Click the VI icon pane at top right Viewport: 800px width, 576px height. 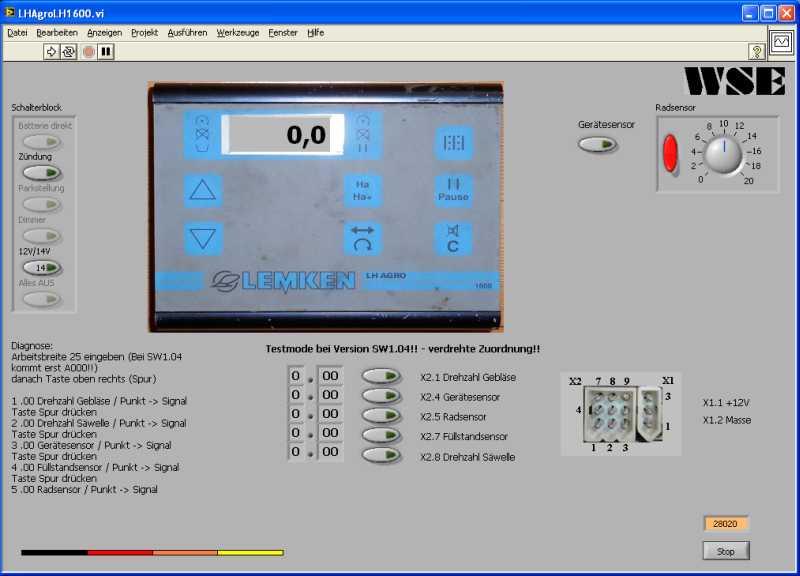pos(781,42)
